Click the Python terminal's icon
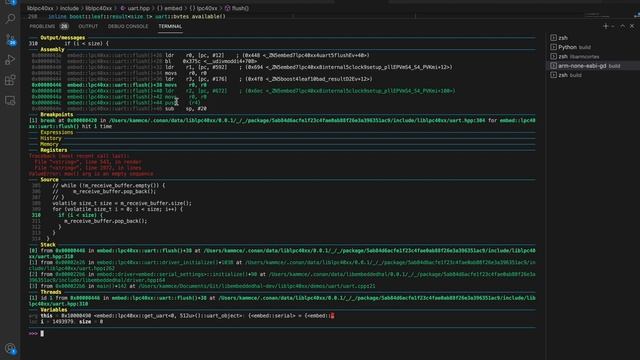 coord(553,47)
